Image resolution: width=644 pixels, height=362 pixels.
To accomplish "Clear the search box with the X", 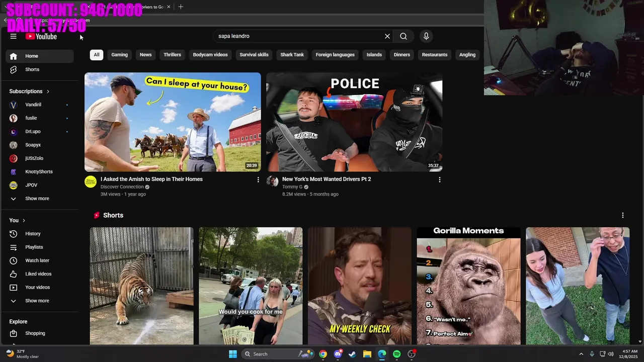I will 387,36.
